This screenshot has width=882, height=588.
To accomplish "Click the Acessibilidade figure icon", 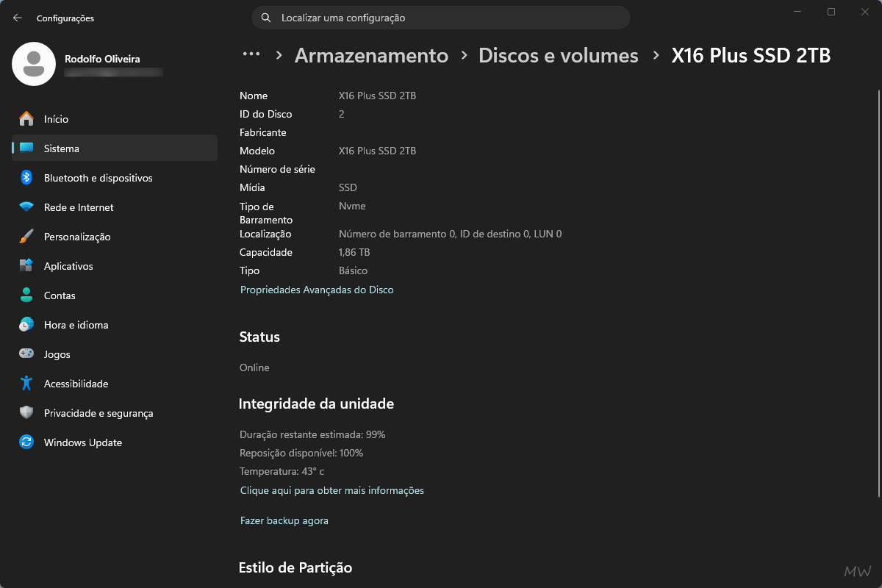I will coord(26,383).
